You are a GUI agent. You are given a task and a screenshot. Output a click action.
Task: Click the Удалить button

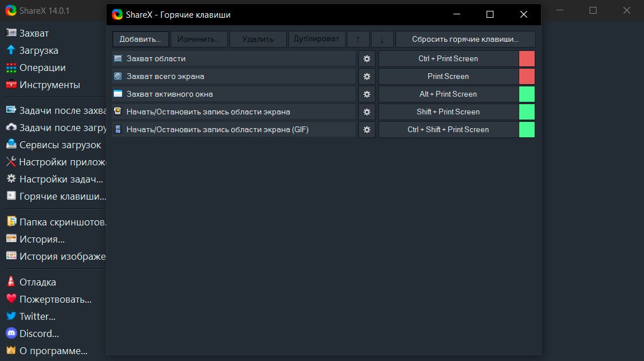(x=258, y=39)
